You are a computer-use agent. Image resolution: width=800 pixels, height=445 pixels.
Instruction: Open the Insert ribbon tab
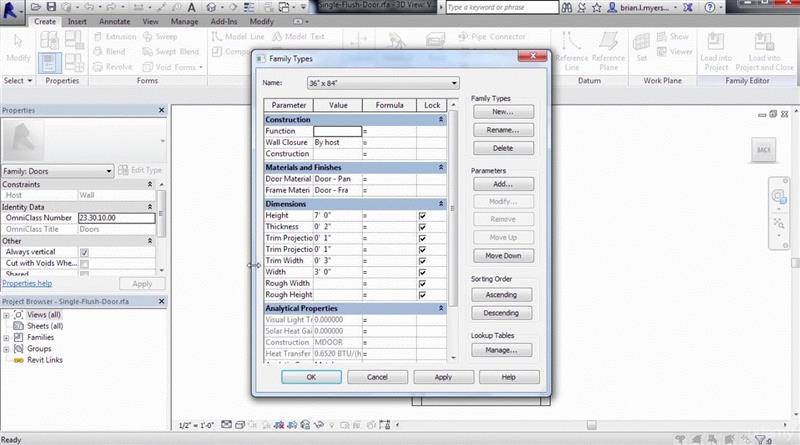(x=77, y=21)
